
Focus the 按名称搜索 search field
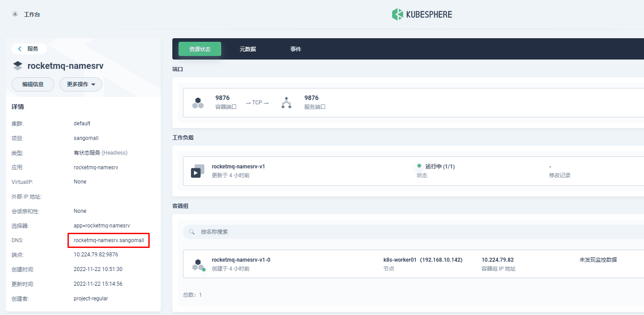413,232
